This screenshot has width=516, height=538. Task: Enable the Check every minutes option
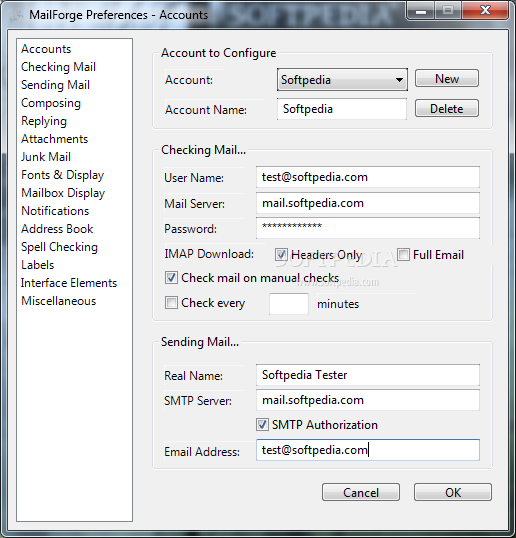click(171, 303)
